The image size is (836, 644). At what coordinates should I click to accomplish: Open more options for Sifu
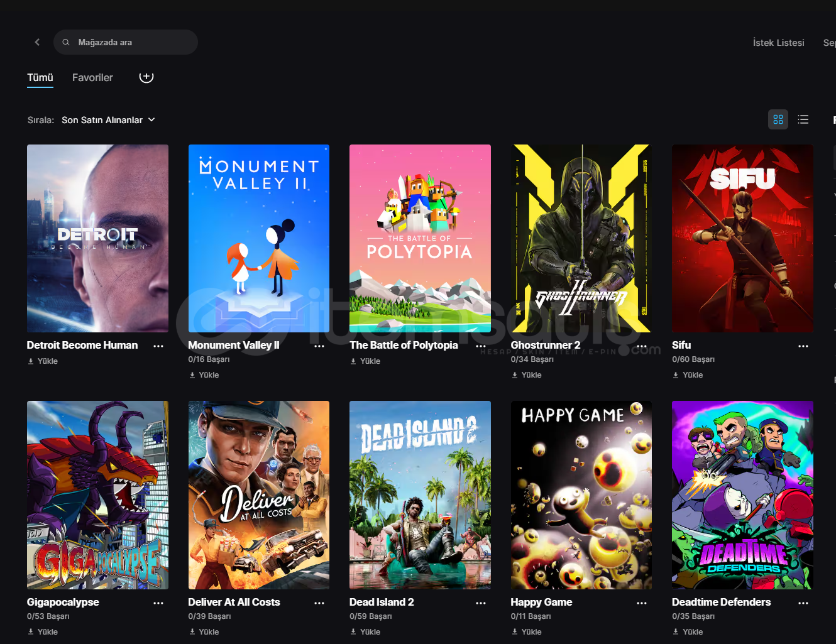click(803, 346)
